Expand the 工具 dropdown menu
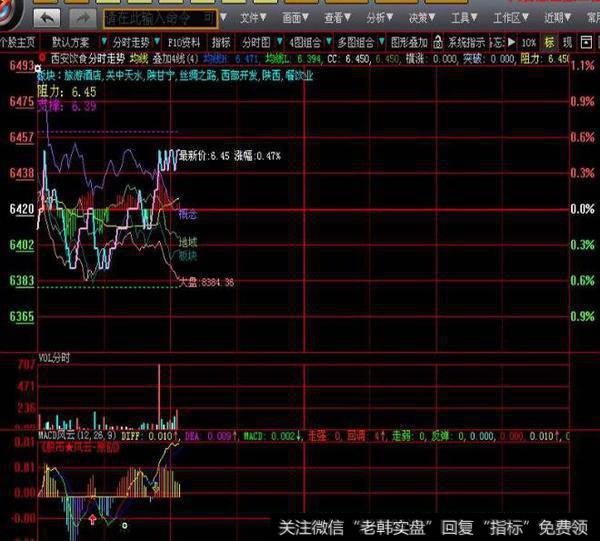The width and height of the screenshot is (600, 541). (464, 18)
